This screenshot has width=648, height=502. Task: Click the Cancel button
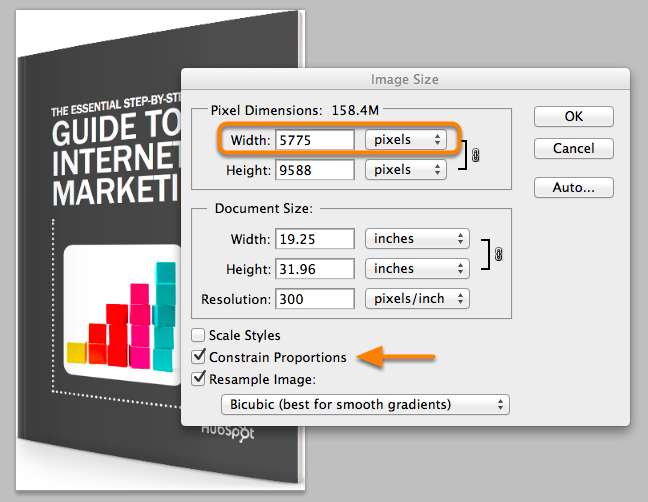pyautogui.click(x=573, y=148)
